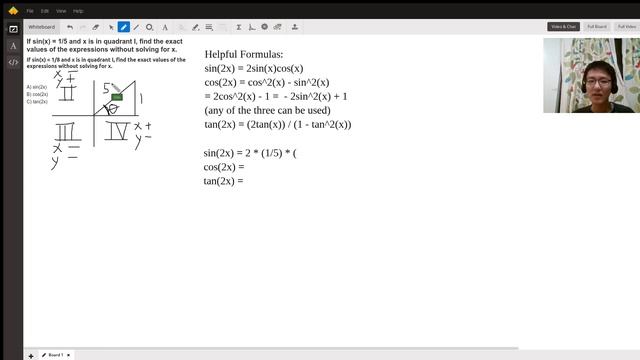This screenshot has width=640, height=360.
Task: Open the code editor sidebar icon
Action: (13, 62)
